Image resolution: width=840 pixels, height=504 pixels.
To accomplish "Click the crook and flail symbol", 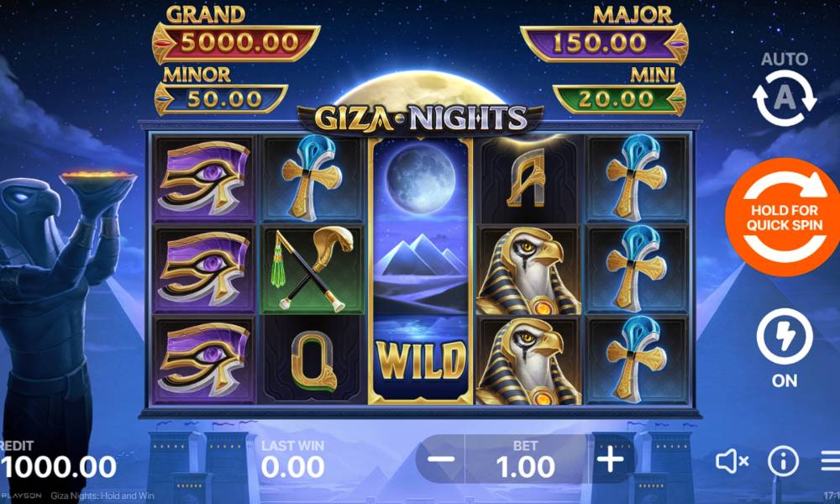I will pos(312,270).
